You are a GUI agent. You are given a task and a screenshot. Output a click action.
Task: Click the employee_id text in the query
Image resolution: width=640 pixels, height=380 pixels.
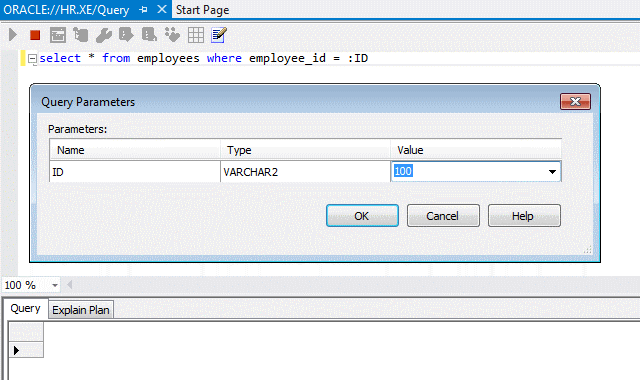(x=287, y=58)
